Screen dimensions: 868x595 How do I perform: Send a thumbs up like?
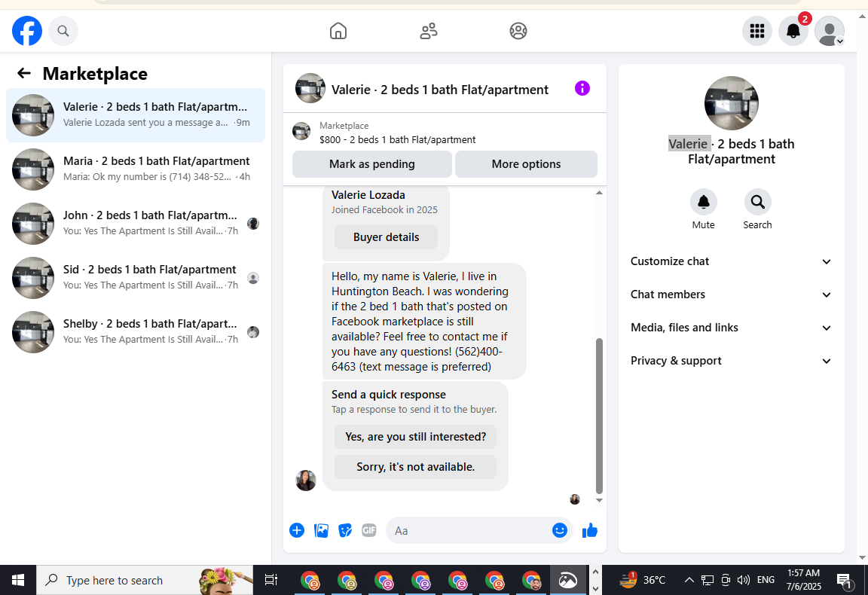[589, 530]
